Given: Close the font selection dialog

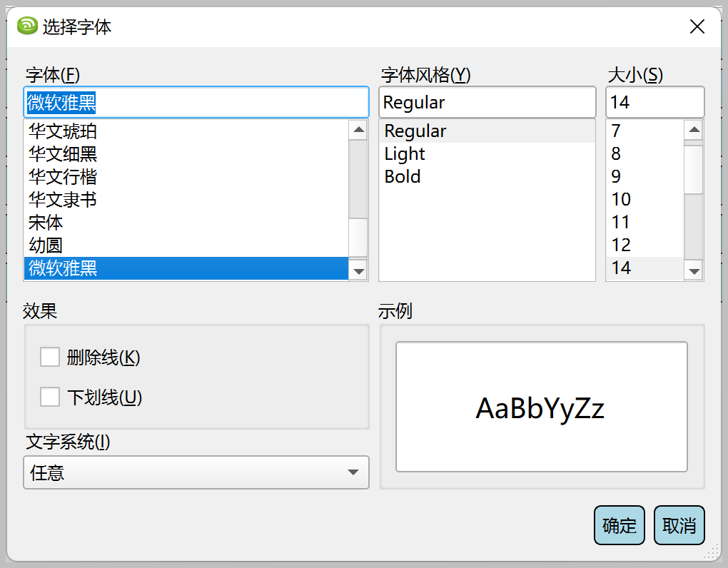Looking at the screenshot, I should pyautogui.click(x=697, y=27).
